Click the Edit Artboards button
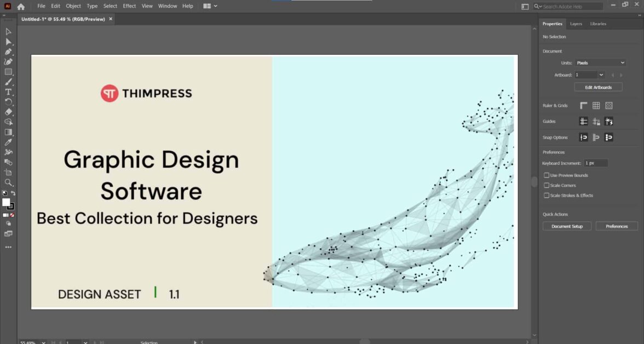The image size is (644, 344). [x=599, y=87]
